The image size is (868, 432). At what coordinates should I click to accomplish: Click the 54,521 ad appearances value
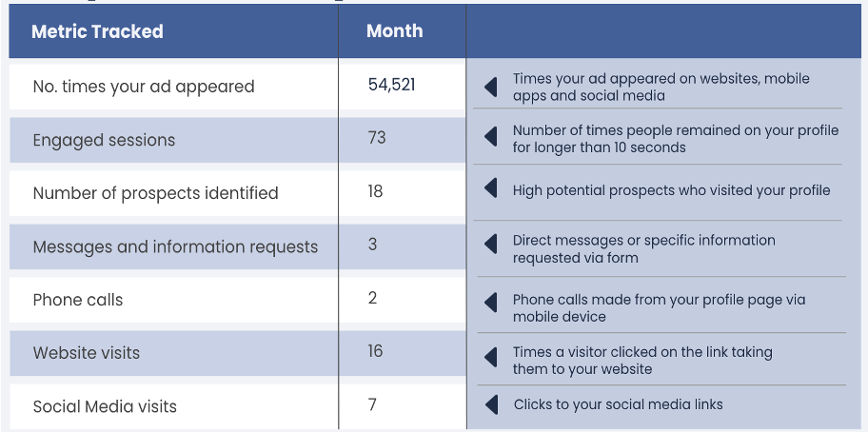pos(391,85)
